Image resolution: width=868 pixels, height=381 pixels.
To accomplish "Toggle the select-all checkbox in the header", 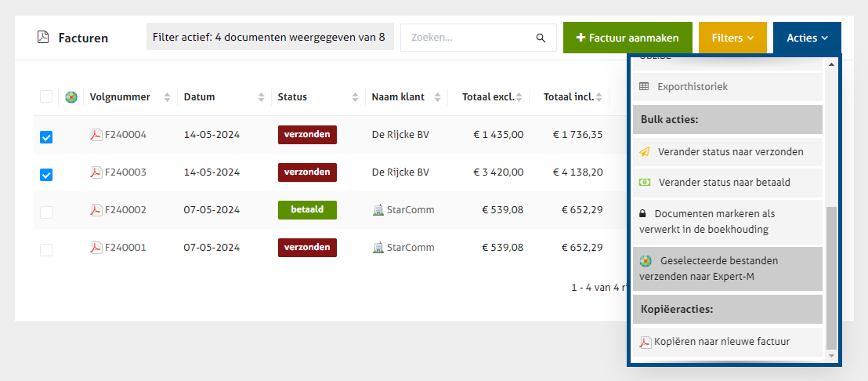I will [x=46, y=96].
